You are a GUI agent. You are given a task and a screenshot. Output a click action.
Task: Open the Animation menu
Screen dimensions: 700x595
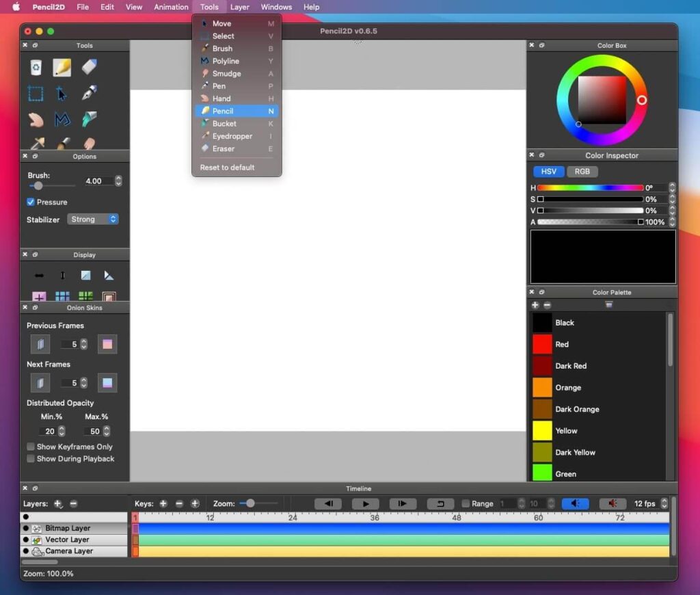pos(171,7)
